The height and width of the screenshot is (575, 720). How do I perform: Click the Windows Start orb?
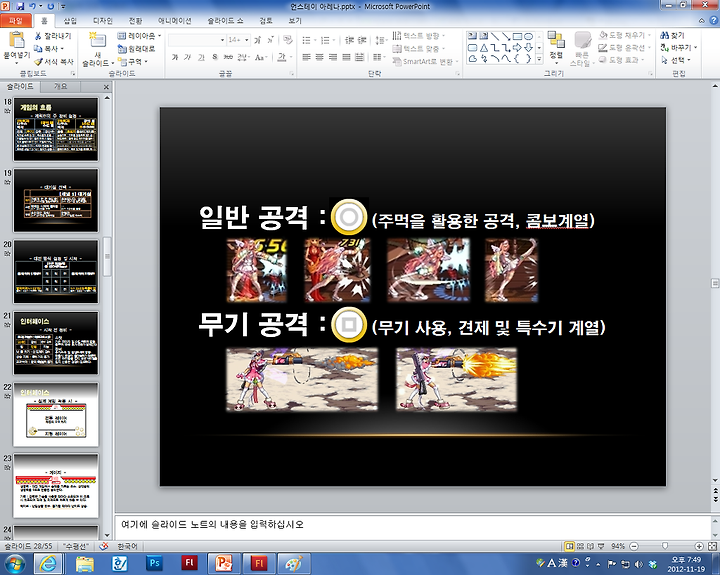pos(15,563)
